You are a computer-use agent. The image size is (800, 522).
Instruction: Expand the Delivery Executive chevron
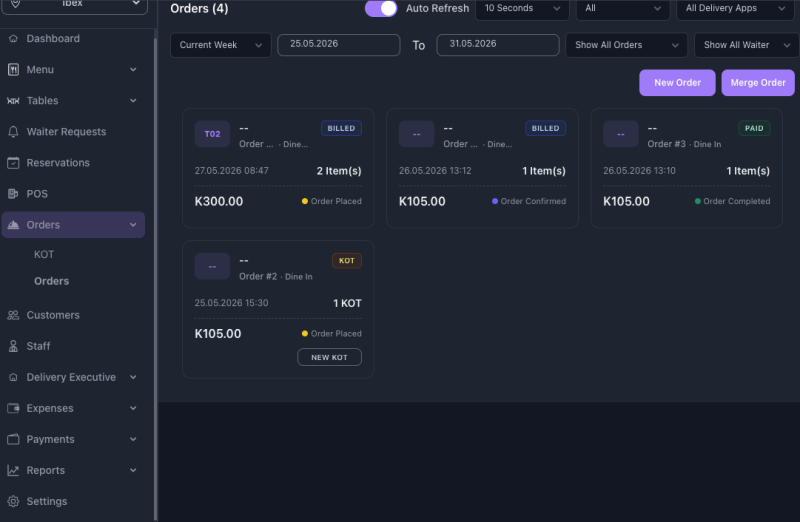pyautogui.click(x=133, y=378)
